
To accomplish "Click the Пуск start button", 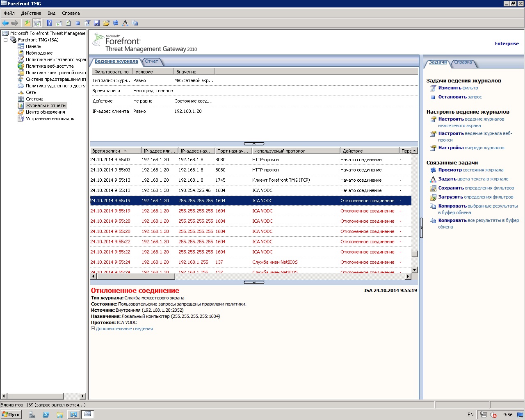I will (x=11, y=415).
